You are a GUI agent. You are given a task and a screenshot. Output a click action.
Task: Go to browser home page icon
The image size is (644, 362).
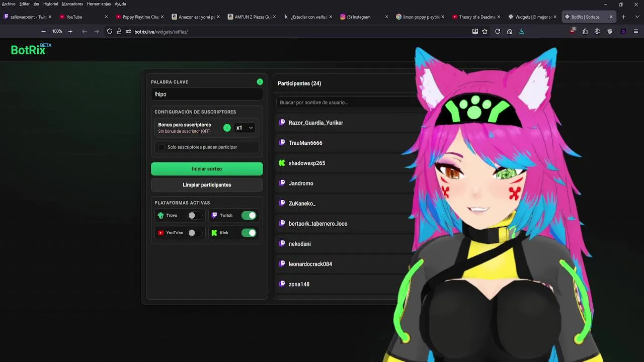coord(510,31)
